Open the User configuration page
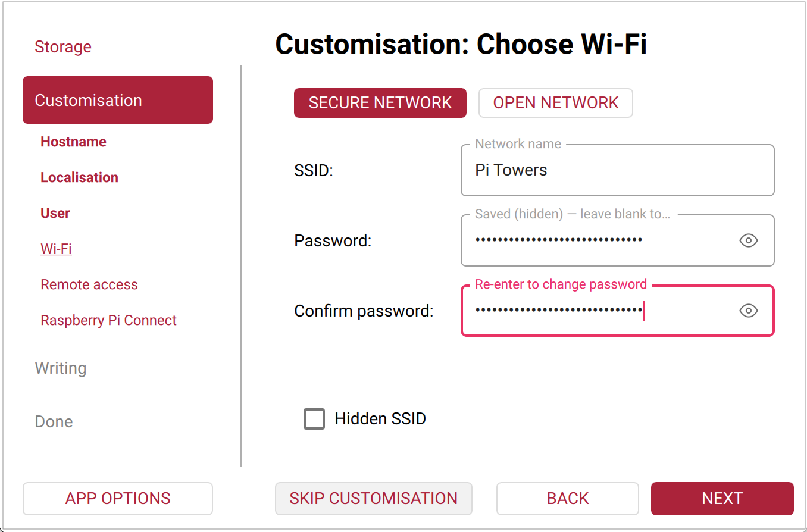This screenshot has height=532, width=807. (x=55, y=212)
